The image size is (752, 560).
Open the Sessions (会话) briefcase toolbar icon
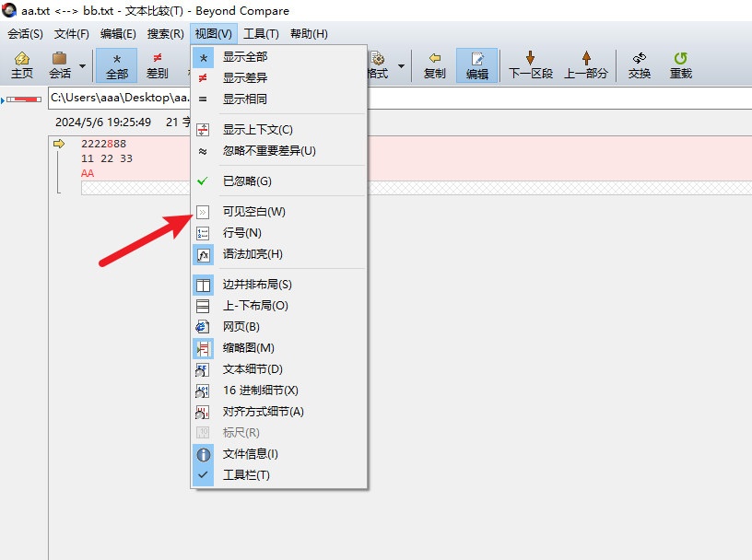click(x=60, y=65)
